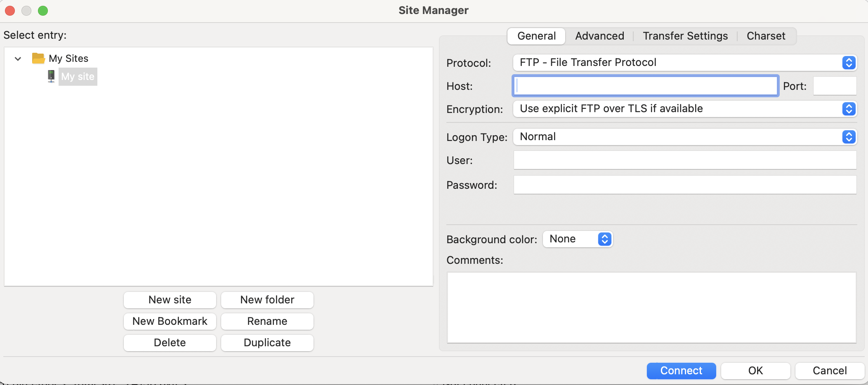The height and width of the screenshot is (385, 868).
Task: Switch to the Advanced tab
Action: pyautogui.click(x=599, y=36)
